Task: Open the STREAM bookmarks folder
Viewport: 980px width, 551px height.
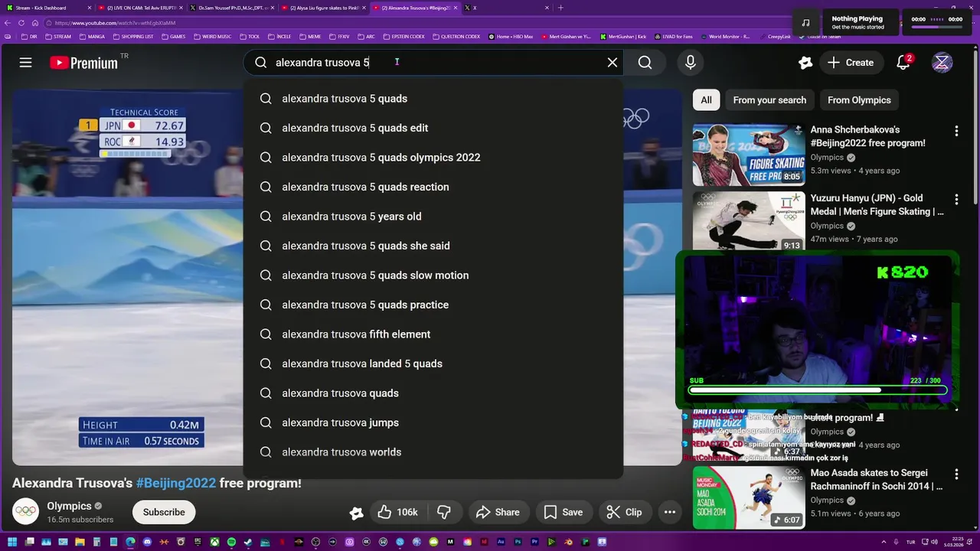Action: tap(58, 36)
